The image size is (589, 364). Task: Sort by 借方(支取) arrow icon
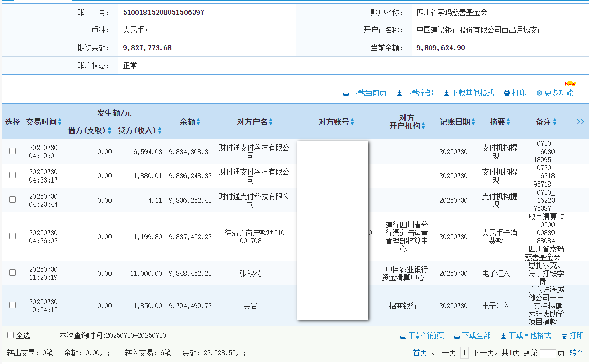tap(109, 130)
